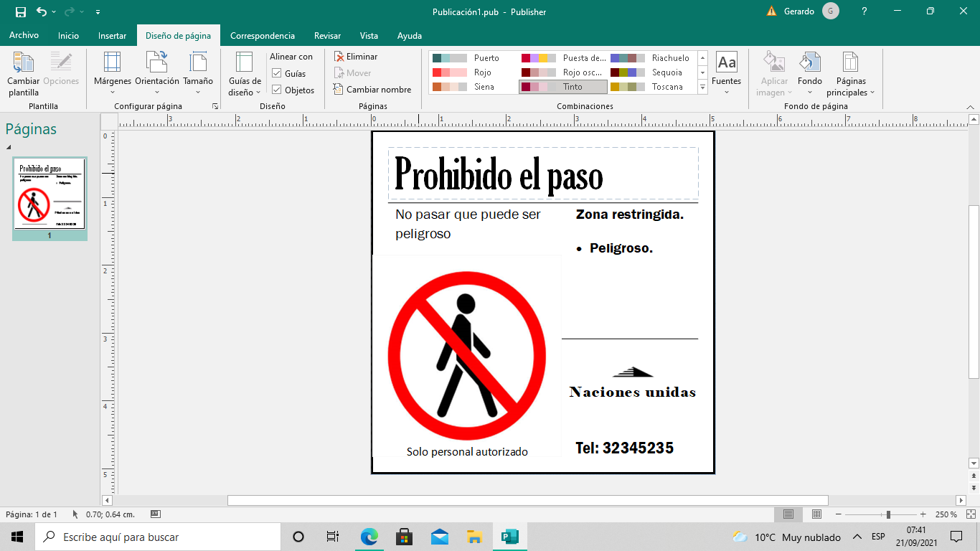
Task: Click the Gerardo account avatar
Action: tap(831, 11)
